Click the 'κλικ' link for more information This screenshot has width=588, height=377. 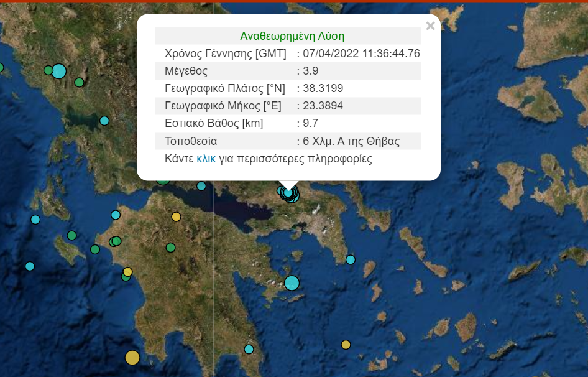coord(206,159)
